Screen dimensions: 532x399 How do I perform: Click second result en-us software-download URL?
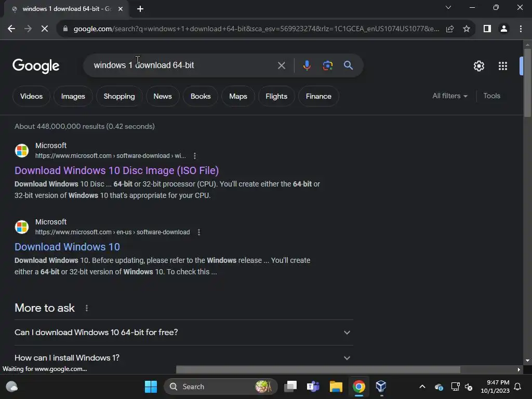pyautogui.click(x=112, y=232)
